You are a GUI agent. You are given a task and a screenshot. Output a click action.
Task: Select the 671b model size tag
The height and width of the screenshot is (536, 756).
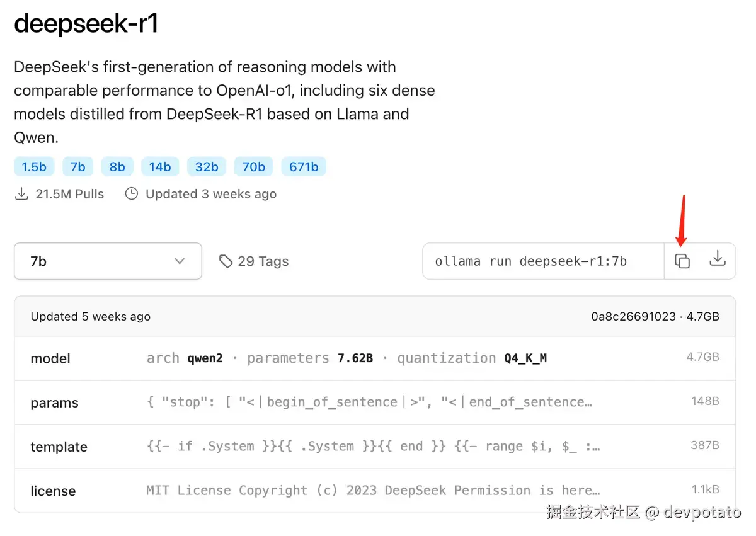pos(304,166)
